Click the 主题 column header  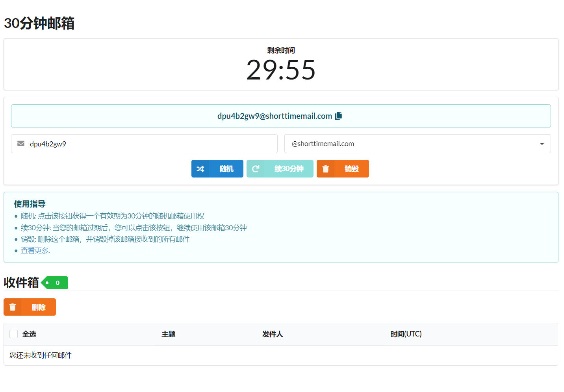pos(169,334)
